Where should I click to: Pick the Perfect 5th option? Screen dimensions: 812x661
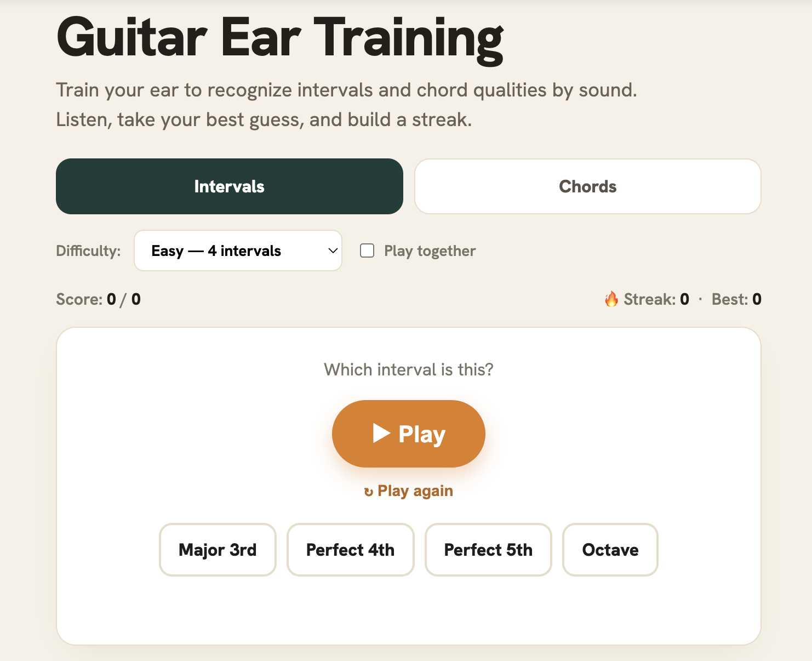[x=488, y=549]
